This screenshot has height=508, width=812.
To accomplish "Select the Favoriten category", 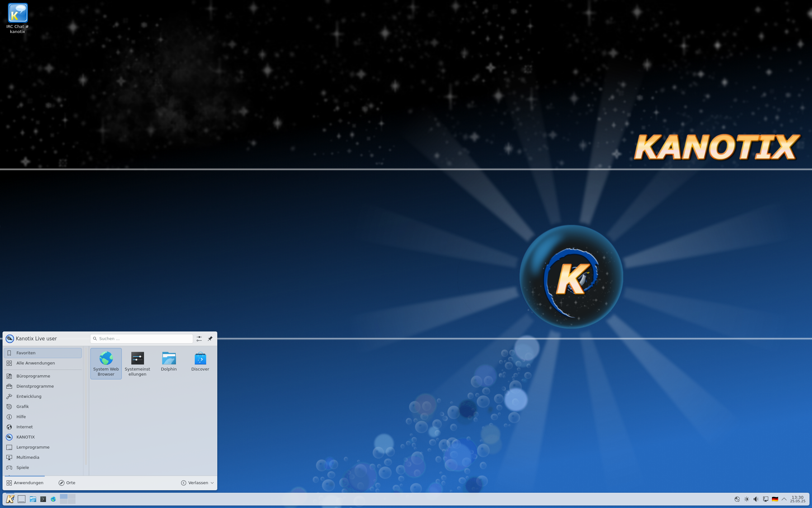I will point(43,353).
